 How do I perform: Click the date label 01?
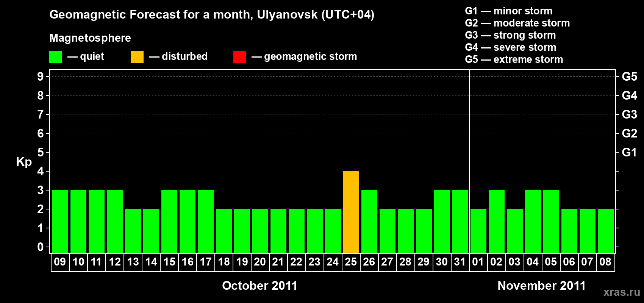coord(478,262)
